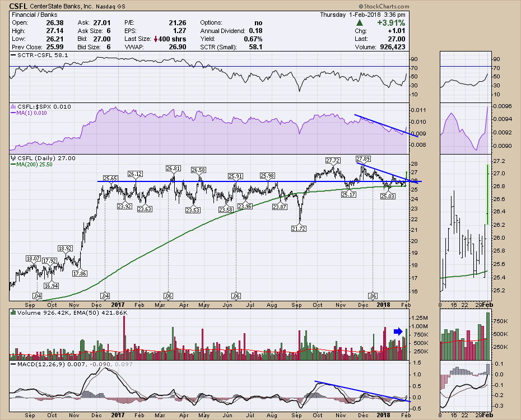Click the 23.58 low label
The height and width of the screenshot is (420, 521).
226,209
